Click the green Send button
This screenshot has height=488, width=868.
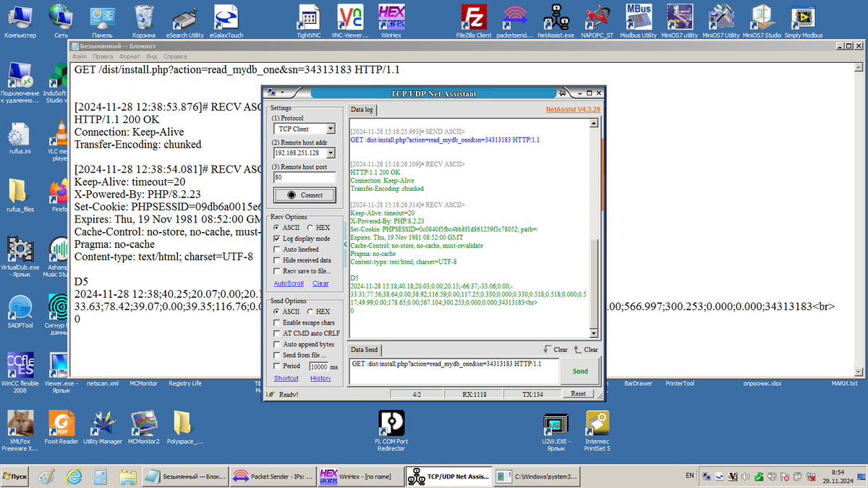point(580,371)
